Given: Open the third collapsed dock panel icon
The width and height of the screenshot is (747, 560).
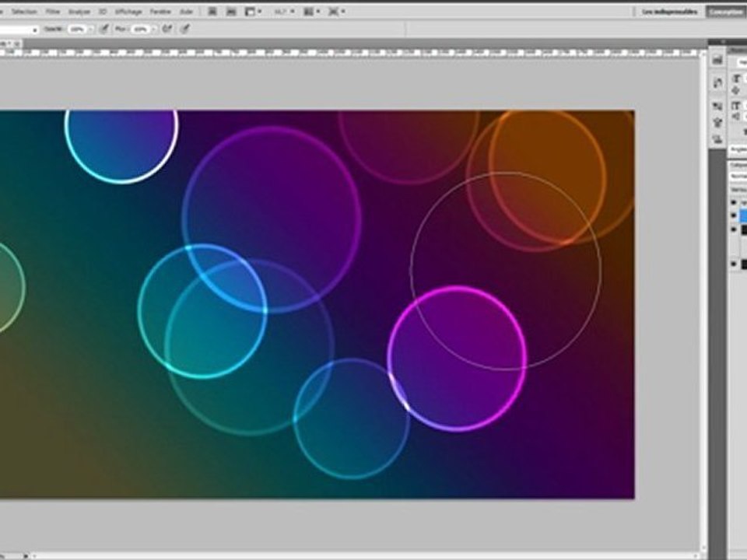Looking at the screenshot, I should click(x=717, y=107).
